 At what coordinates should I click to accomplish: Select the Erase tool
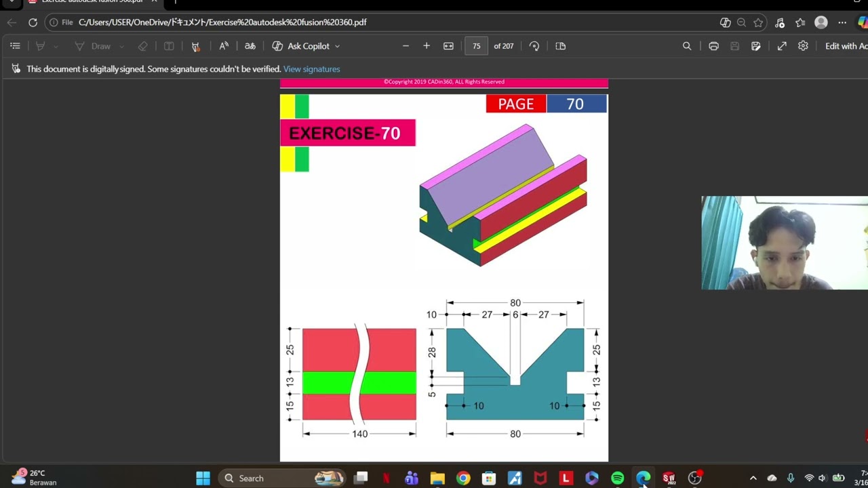point(142,46)
